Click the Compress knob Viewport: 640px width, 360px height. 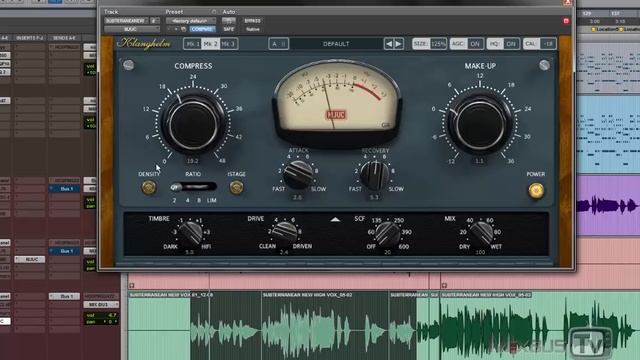tap(193, 124)
